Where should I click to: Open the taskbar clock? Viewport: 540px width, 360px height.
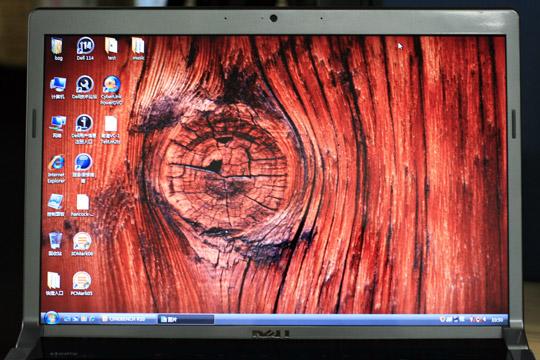[497, 320]
